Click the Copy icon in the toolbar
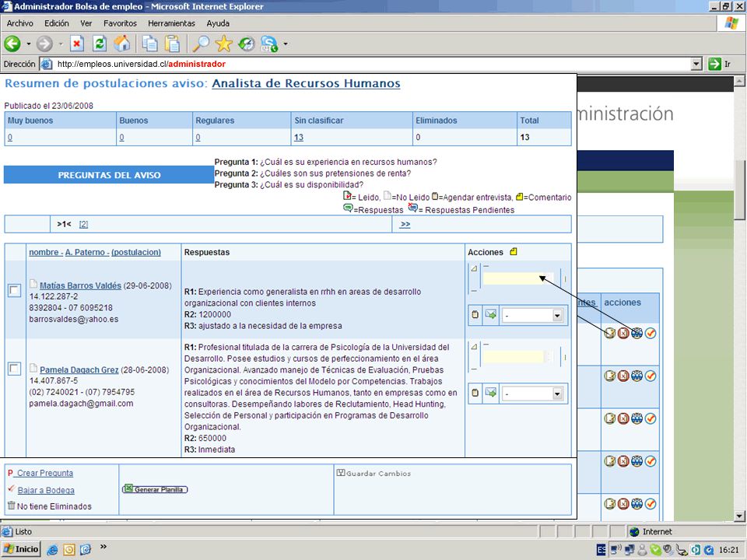 (150, 44)
